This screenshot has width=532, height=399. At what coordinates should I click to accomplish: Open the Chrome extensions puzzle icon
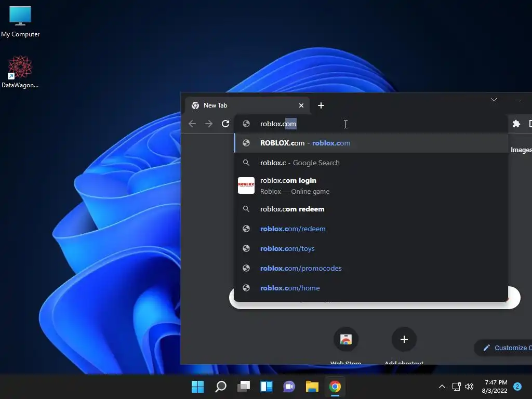tap(516, 124)
